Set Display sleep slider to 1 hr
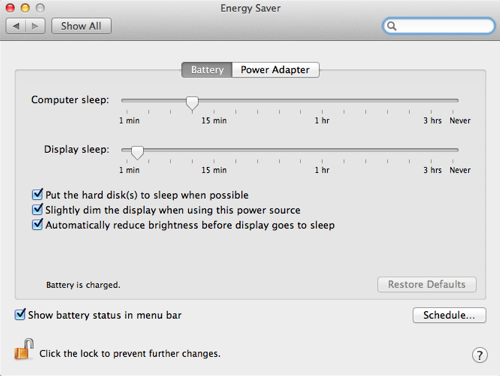The image size is (500, 376). click(322, 150)
